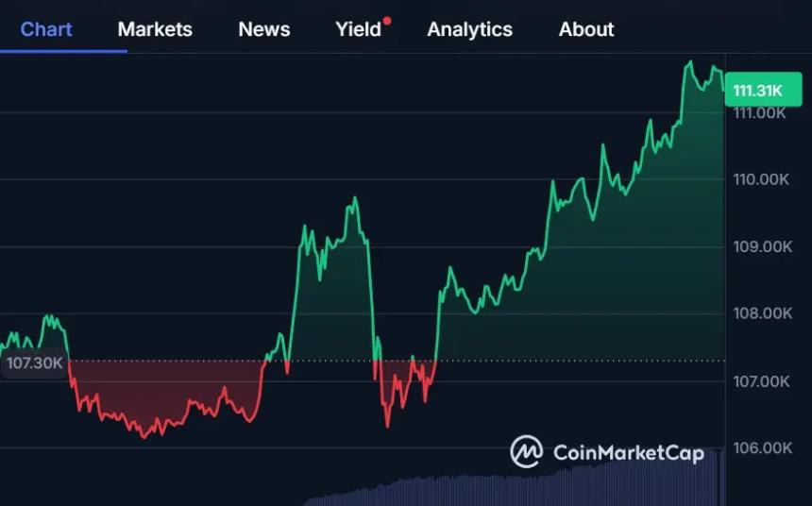Select the Yield tab
The image size is (812, 506).
click(359, 29)
